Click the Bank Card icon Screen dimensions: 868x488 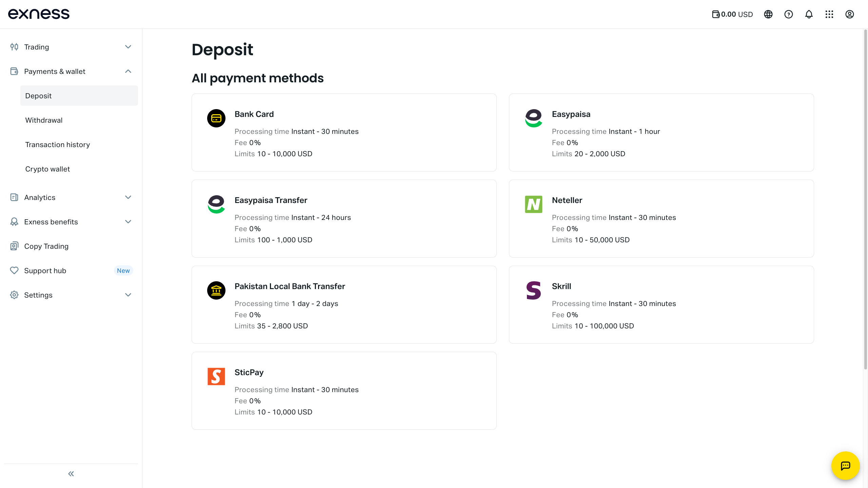coord(216,118)
